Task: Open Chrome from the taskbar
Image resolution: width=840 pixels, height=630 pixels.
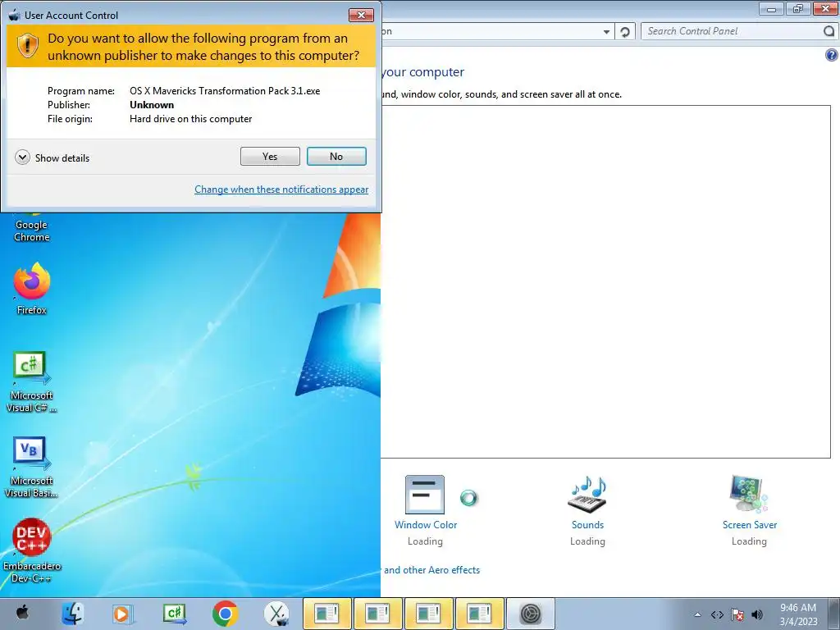Action: [x=225, y=614]
